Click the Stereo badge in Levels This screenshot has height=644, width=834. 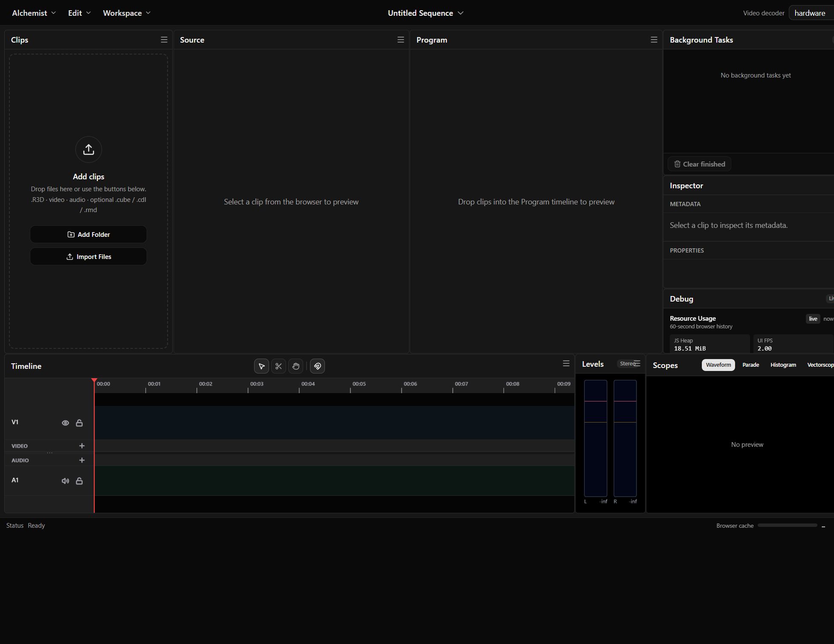pos(627,363)
